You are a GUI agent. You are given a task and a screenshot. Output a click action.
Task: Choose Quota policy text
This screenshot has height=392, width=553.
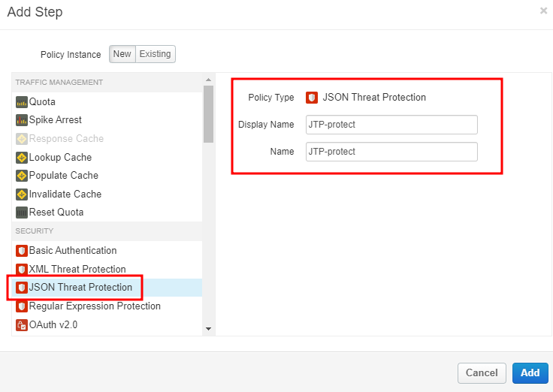tap(42, 102)
